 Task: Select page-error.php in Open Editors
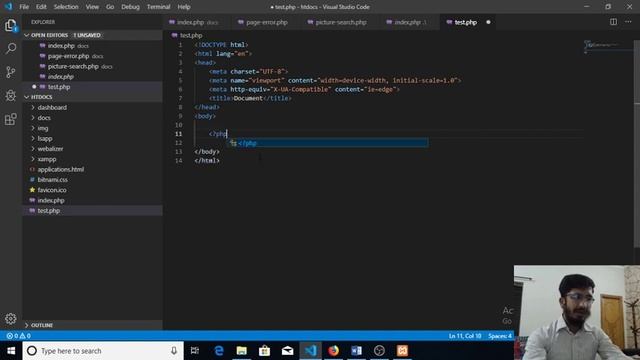68,56
